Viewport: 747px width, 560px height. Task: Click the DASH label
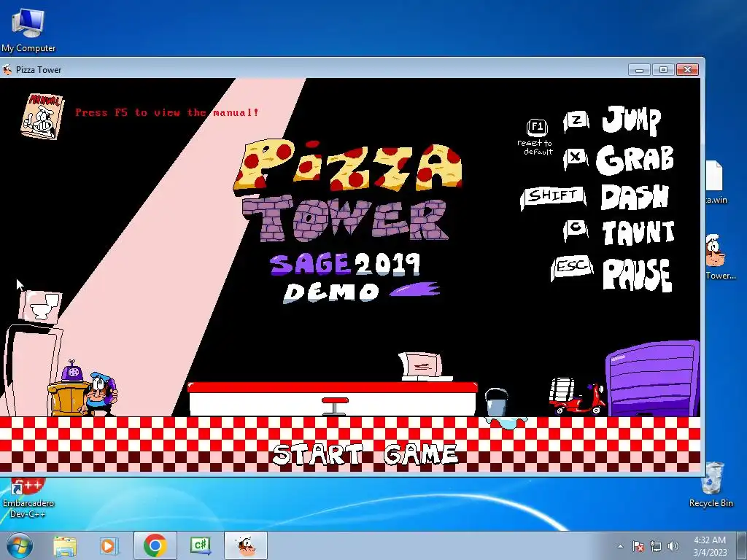[635, 197]
